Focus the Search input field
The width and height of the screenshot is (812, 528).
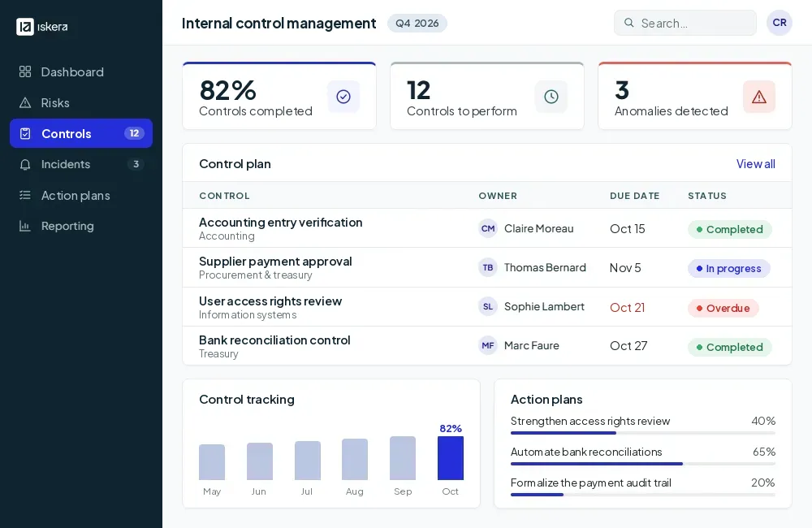[685, 23]
